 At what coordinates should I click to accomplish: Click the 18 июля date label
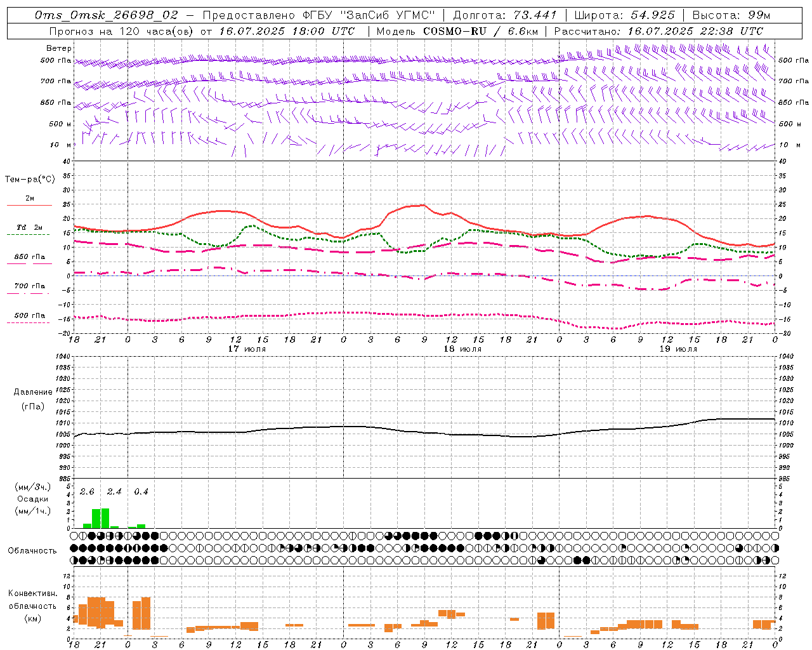(x=462, y=349)
